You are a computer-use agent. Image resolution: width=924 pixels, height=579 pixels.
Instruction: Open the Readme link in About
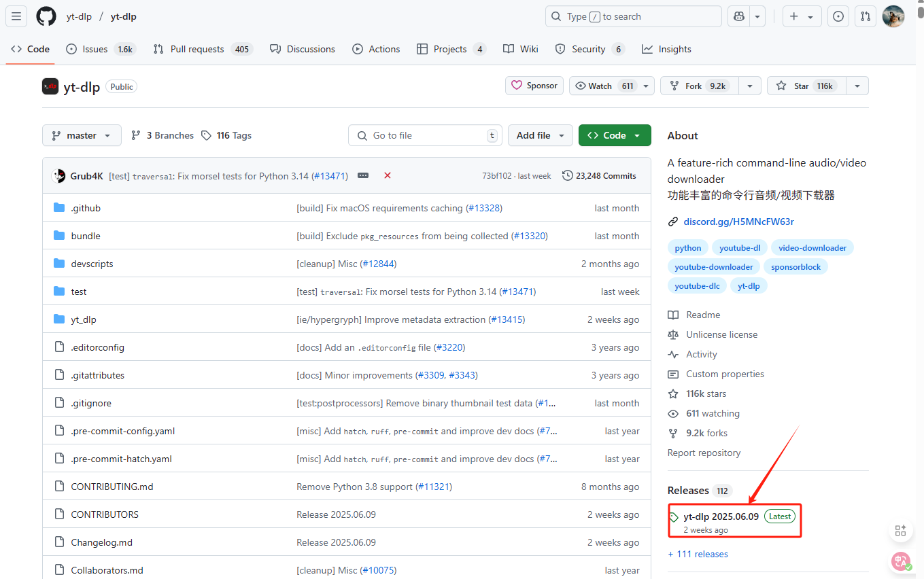pos(703,315)
